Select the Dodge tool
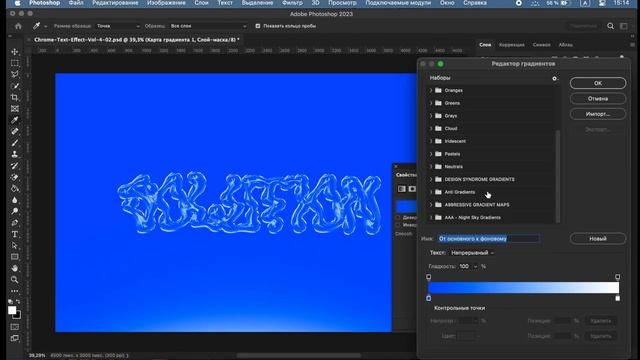This screenshot has height=360, width=640. (x=15, y=211)
